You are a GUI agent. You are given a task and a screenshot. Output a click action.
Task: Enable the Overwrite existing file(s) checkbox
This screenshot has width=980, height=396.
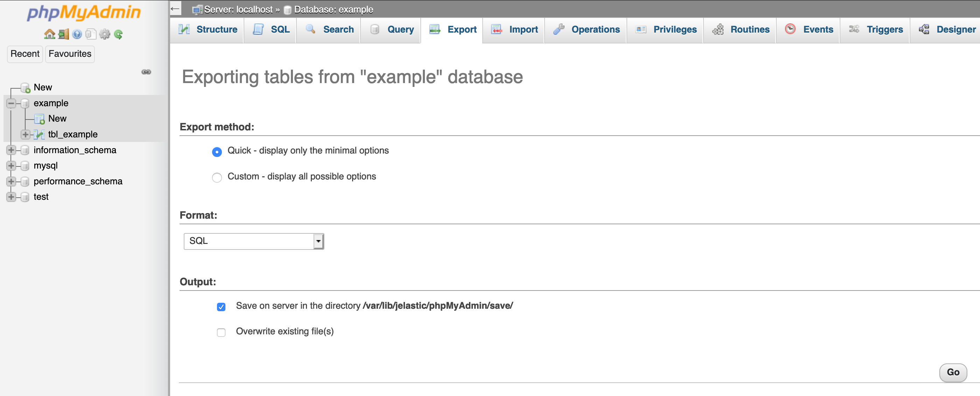point(221,333)
